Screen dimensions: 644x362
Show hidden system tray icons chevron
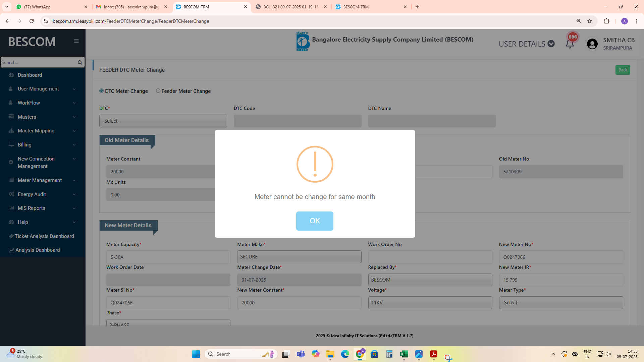point(553,354)
